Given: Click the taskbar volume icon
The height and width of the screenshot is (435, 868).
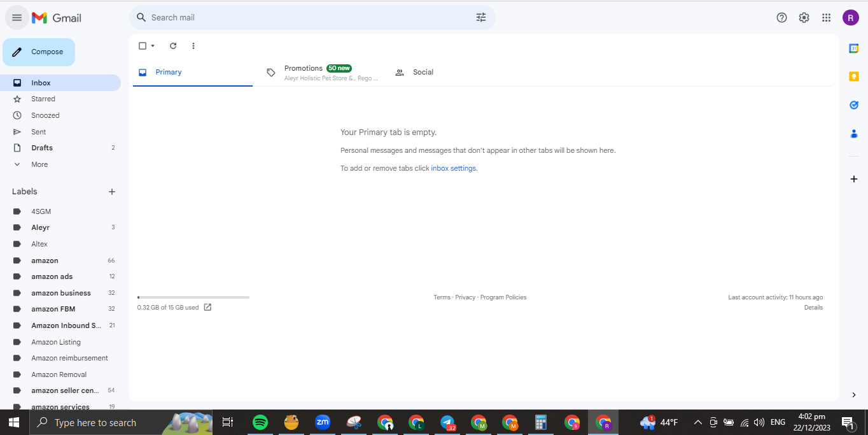Looking at the screenshot, I should click(x=759, y=422).
